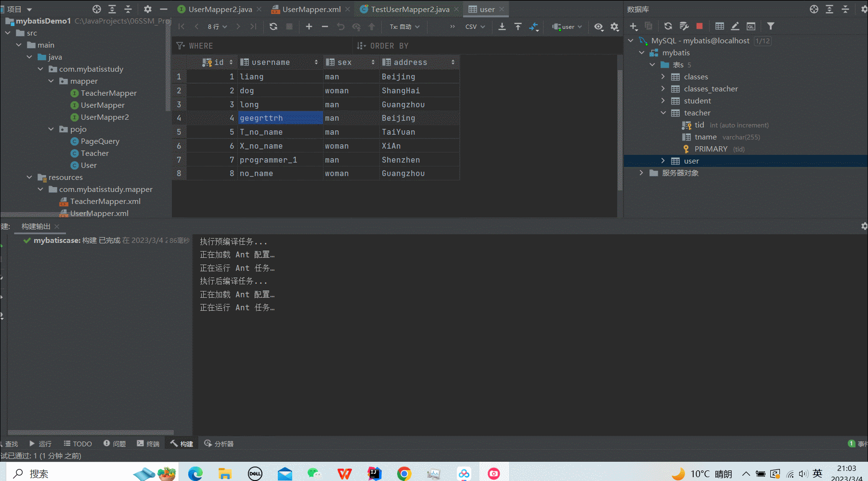The width and height of the screenshot is (868, 481).
Task: Select the 'ShangHai' address cell
Action: point(419,90)
